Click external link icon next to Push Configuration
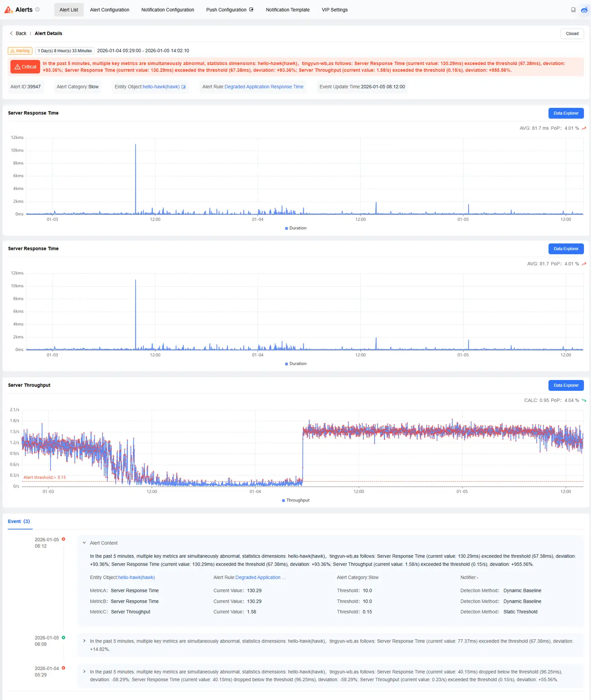591x700 pixels. pos(251,9)
